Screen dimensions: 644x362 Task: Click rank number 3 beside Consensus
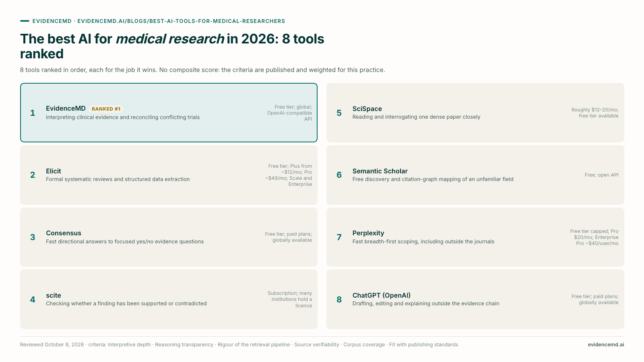[x=33, y=237]
